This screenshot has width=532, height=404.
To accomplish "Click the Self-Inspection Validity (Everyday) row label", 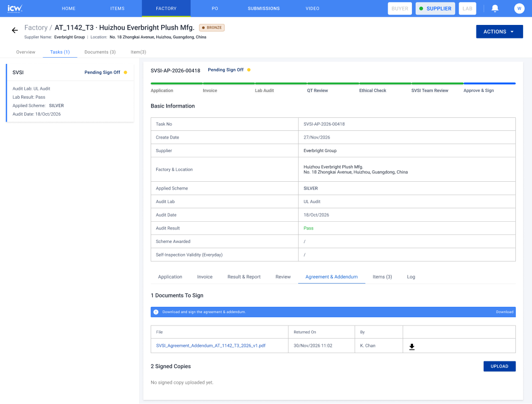I will pos(189,255).
